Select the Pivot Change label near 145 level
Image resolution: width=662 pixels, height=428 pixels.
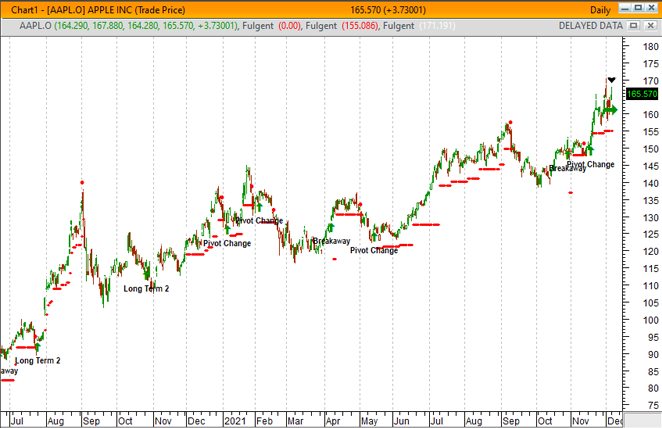tap(590, 164)
